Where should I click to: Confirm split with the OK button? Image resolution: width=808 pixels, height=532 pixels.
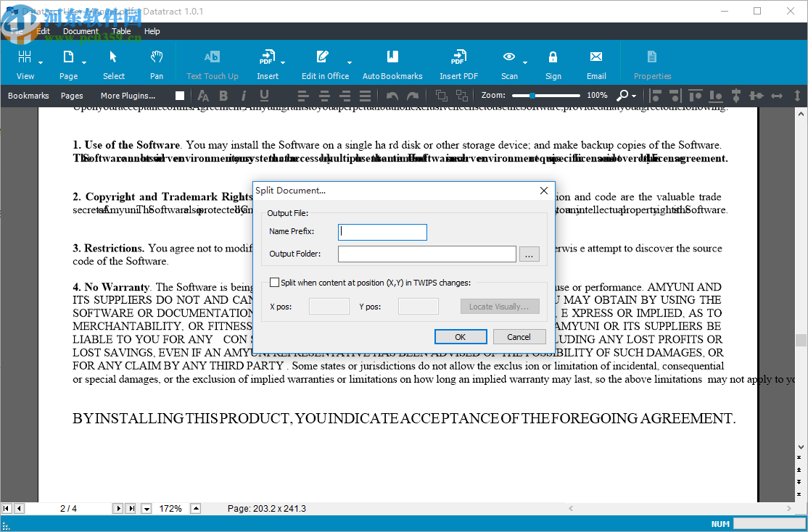(x=461, y=336)
